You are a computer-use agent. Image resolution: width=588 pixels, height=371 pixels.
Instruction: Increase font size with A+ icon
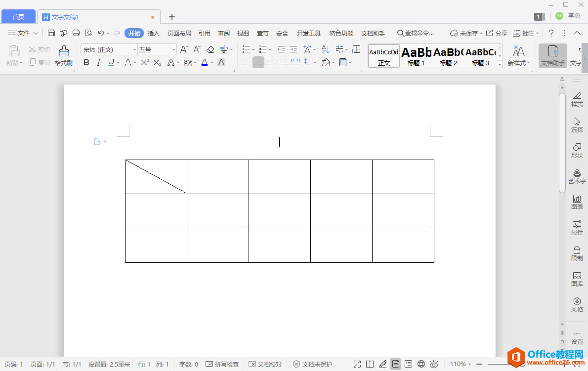tap(184, 49)
